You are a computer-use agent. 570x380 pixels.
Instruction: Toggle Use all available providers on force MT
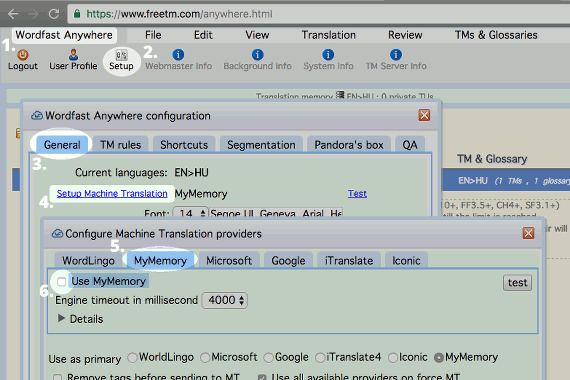coord(262,377)
